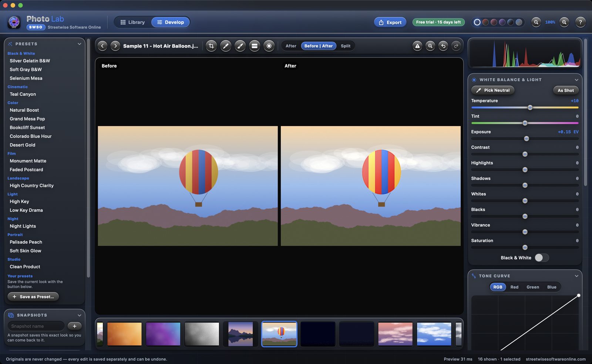Collapse the Snapshots panel
The image size is (592, 364).
[79, 315]
